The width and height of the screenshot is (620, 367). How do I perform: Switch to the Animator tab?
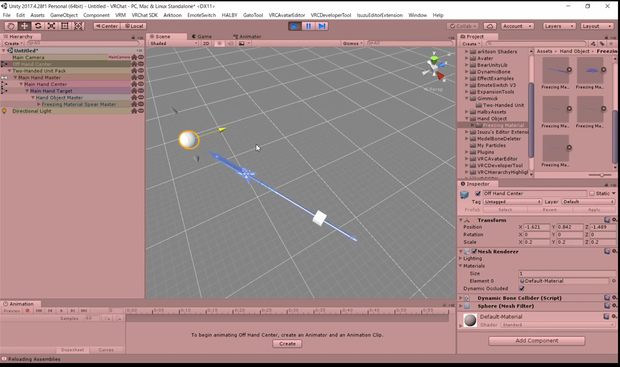248,36
